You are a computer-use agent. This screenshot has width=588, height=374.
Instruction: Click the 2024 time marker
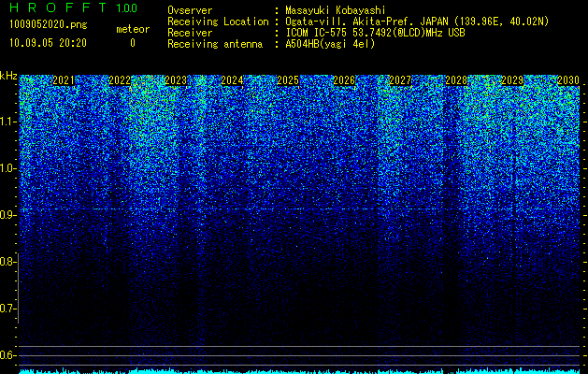coord(232,80)
